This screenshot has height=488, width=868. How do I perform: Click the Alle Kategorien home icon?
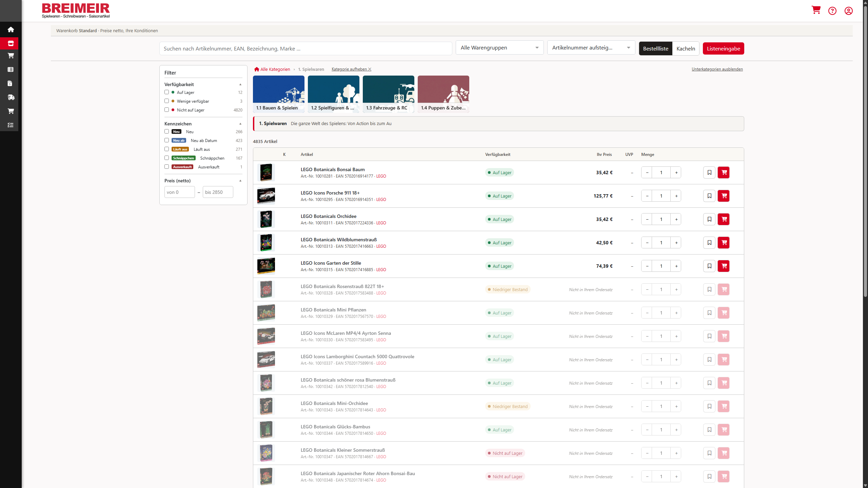pos(257,69)
